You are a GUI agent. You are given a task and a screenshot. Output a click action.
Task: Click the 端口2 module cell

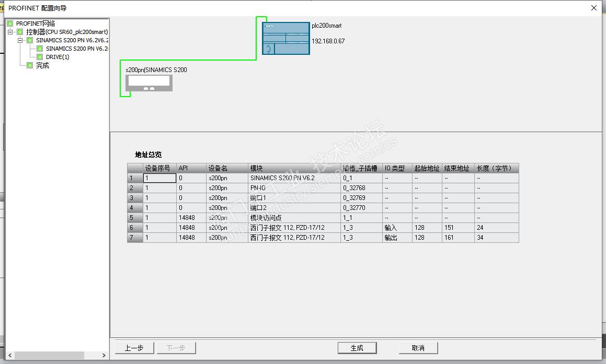pyautogui.click(x=294, y=208)
